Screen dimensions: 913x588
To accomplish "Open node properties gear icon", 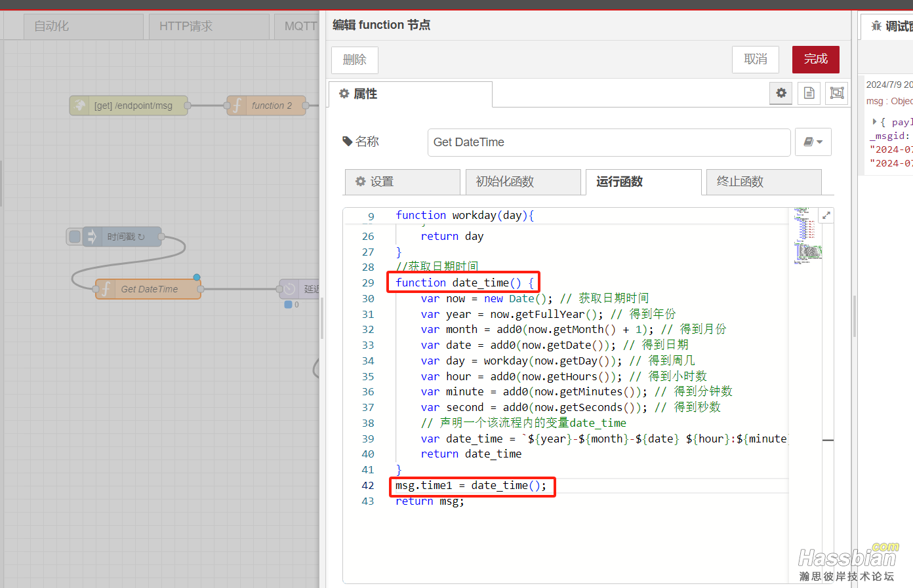I will [x=781, y=93].
